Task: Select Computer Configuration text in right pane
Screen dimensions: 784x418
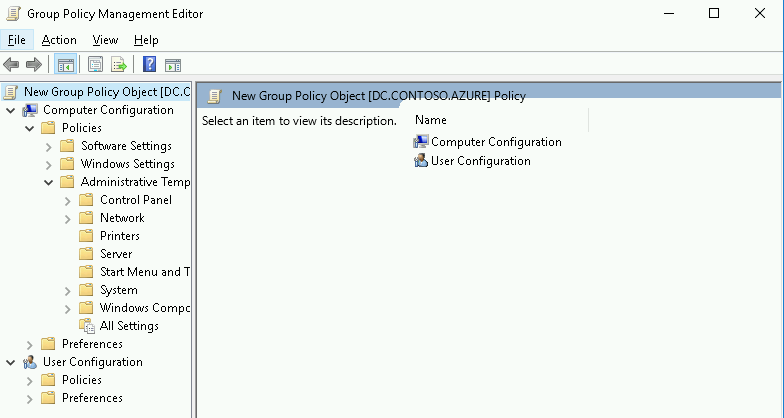Action: tap(496, 142)
